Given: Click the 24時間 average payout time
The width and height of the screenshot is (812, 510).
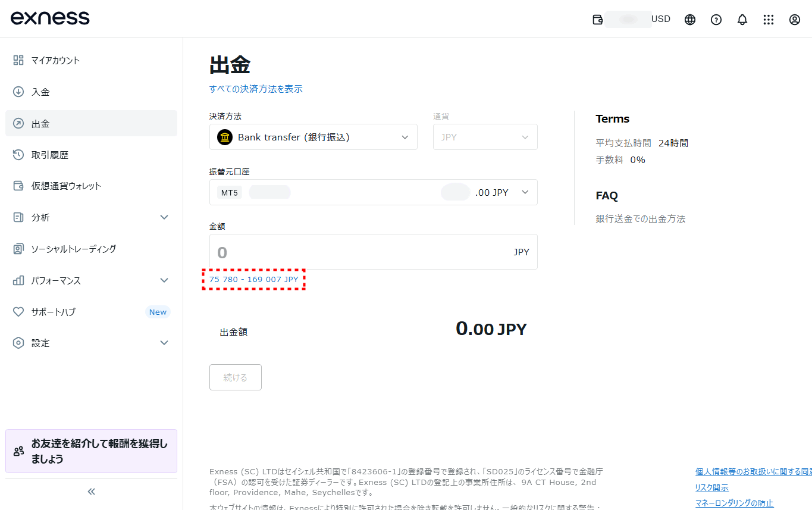Looking at the screenshot, I should point(673,143).
